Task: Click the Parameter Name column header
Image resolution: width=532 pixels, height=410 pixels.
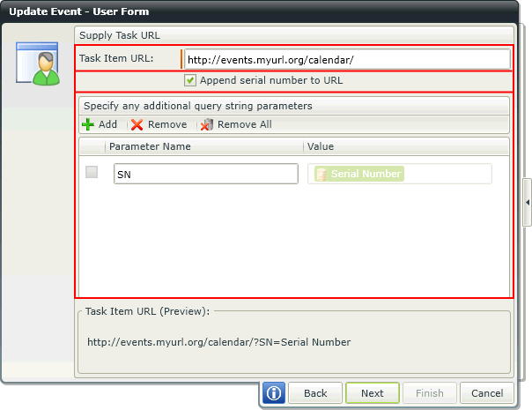Action: (x=204, y=146)
